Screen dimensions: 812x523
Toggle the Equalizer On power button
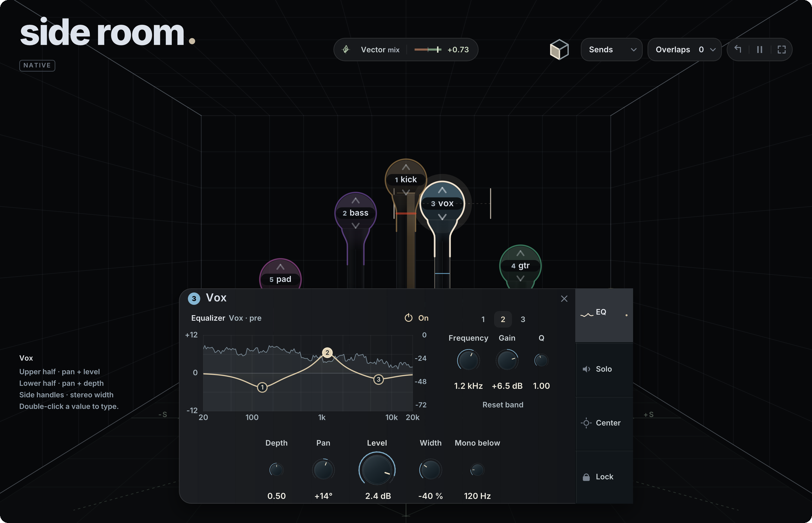point(417,318)
